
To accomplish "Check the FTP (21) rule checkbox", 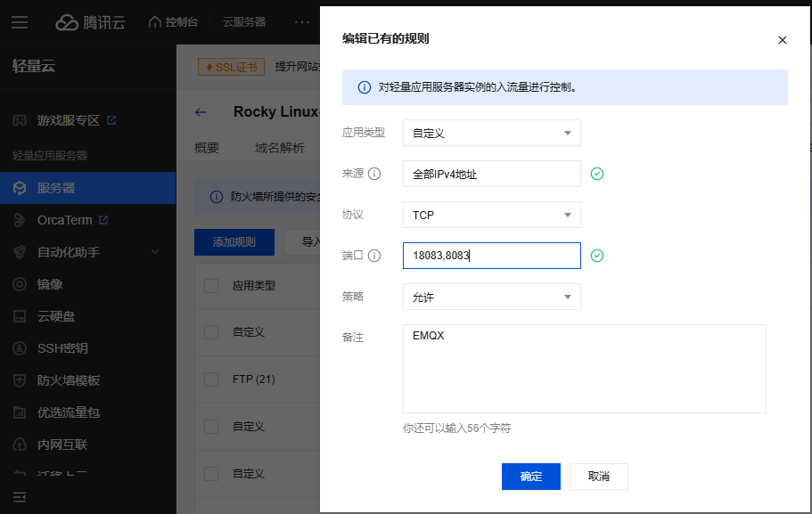I will click(211, 379).
